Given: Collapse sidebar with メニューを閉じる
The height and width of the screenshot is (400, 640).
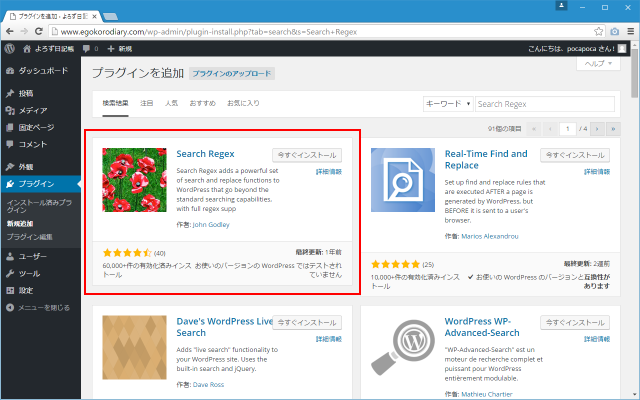Looking at the screenshot, I should coord(38,308).
